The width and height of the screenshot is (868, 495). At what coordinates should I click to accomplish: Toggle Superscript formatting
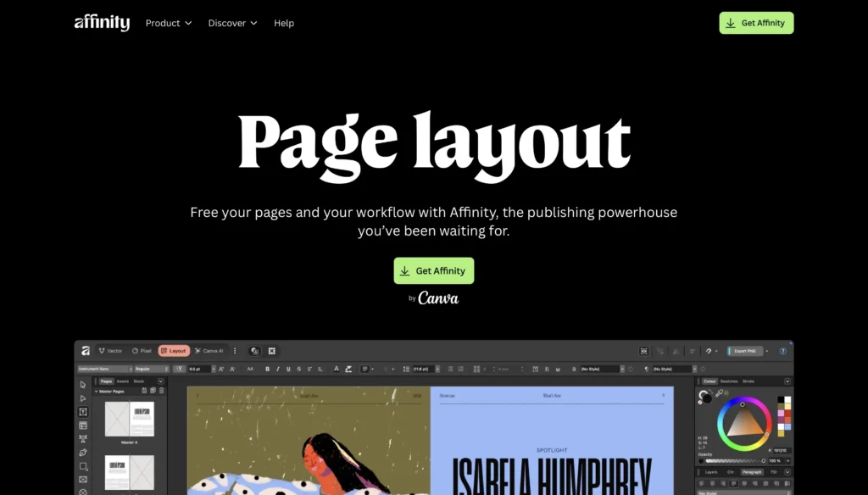pyautogui.click(x=309, y=369)
